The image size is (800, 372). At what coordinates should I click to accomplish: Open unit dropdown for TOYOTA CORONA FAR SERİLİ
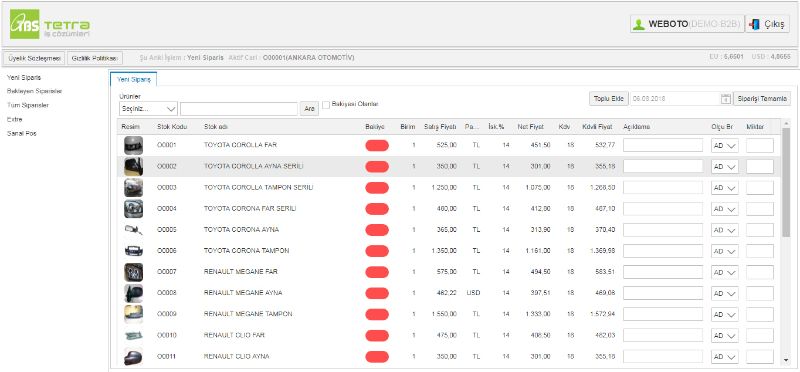724,209
